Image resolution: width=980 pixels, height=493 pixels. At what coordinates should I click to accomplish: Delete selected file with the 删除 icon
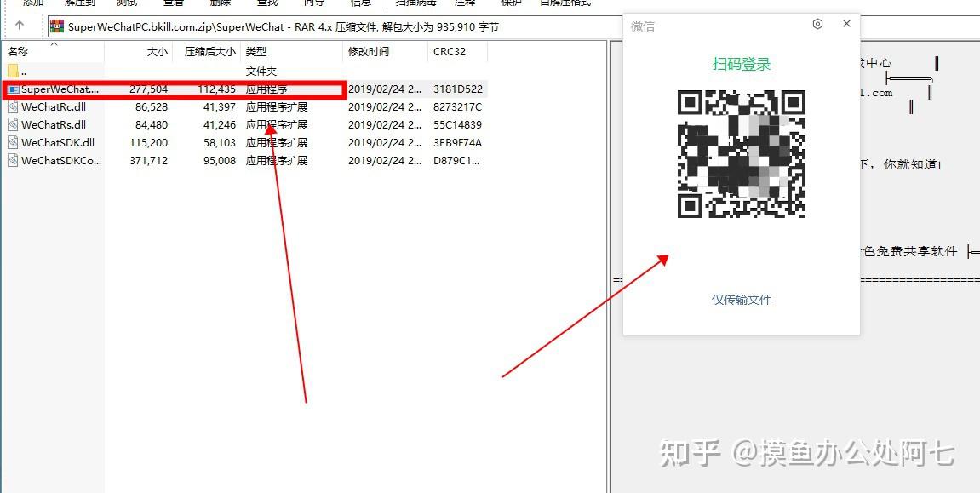pos(220,3)
